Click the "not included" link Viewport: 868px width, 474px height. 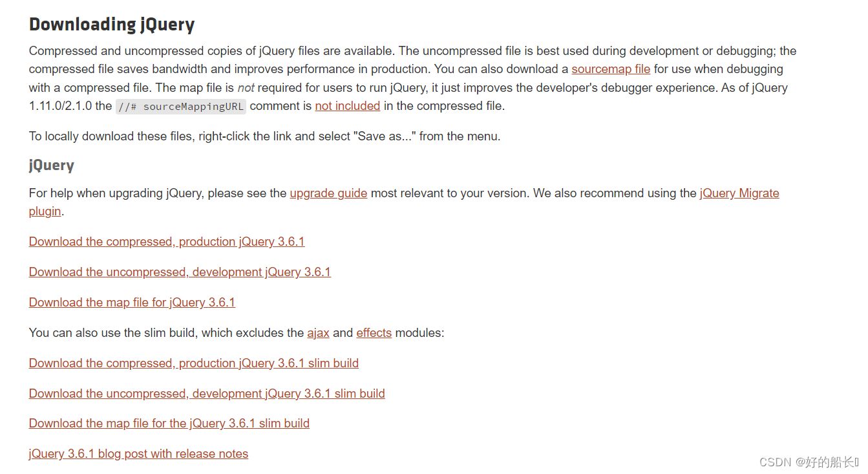coord(348,105)
